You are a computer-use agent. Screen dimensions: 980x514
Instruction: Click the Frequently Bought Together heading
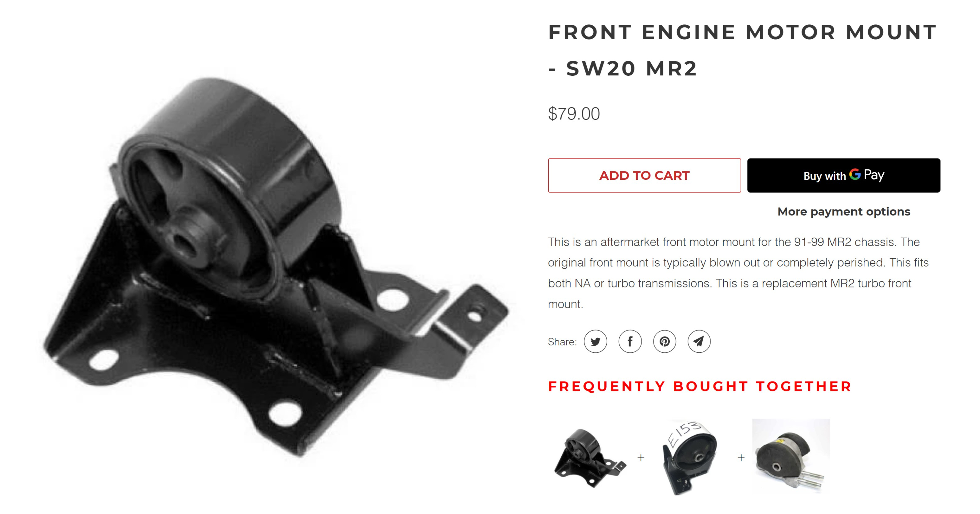pos(700,386)
